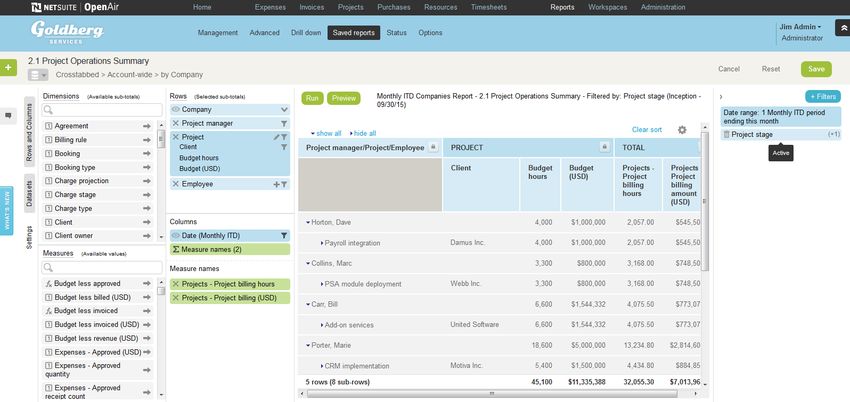Image resolution: width=850 pixels, height=402 pixels.
Task: Add Budget less invoiced (USD) measure arrow
Action: tap(146, 325)
